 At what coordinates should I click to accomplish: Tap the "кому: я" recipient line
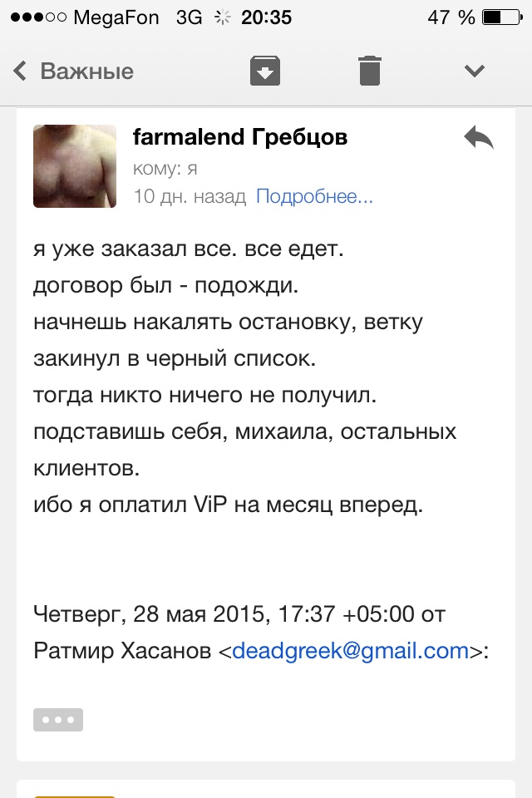pyautogui.click(x=165, y=168)
